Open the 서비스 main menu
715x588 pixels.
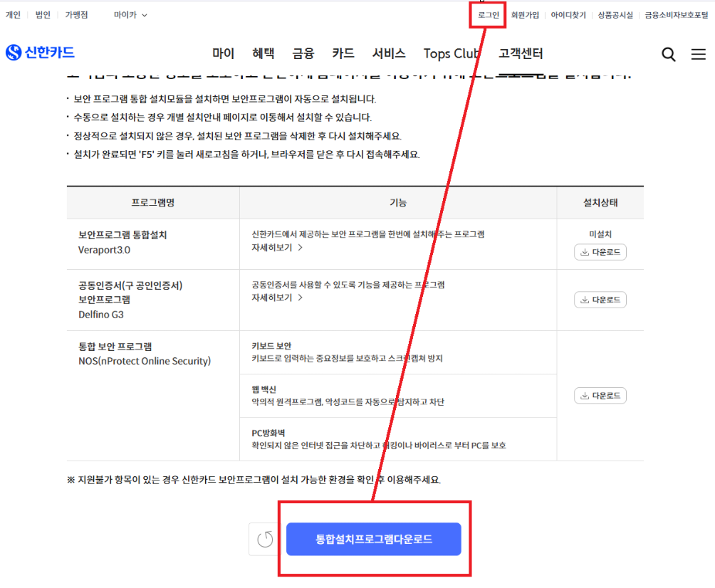[389, 53]
